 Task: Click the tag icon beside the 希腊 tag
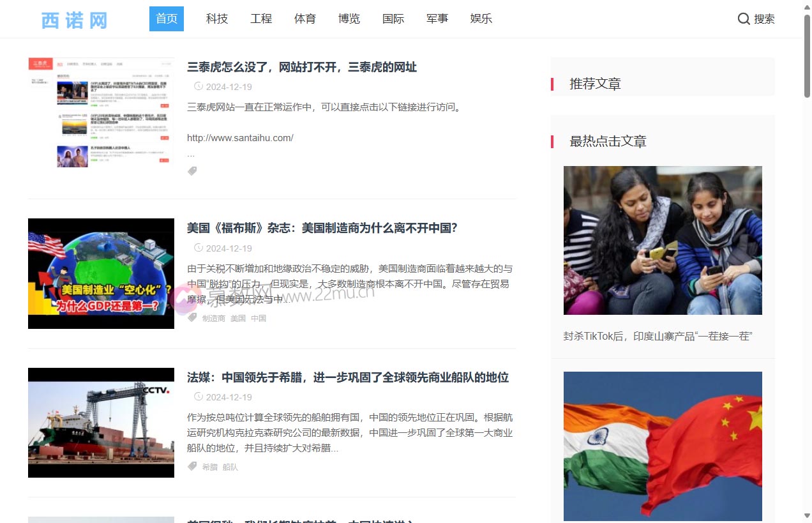click(192, 466)
